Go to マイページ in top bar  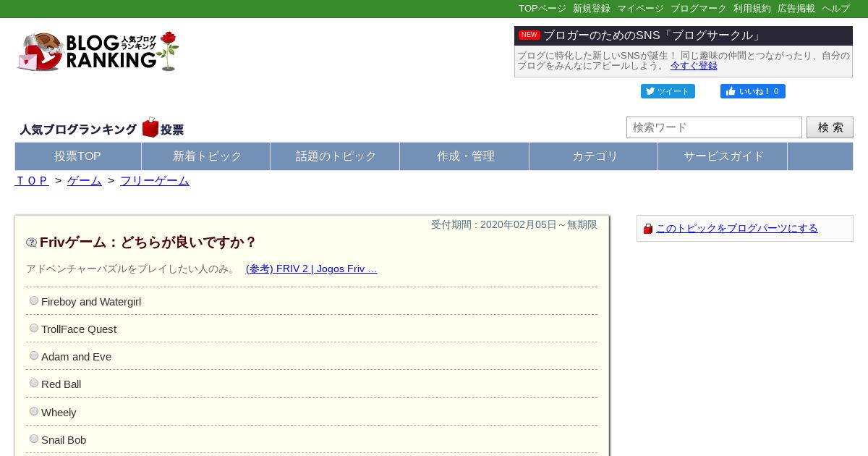click(640, 9)
